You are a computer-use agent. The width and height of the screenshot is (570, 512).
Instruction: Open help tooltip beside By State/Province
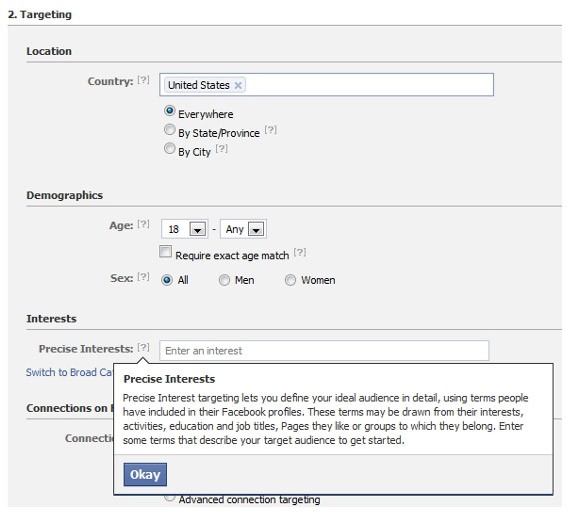click(x=270, y=130)
